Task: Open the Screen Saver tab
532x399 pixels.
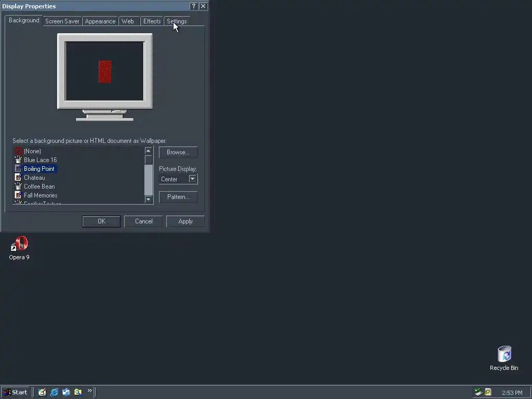Action: (62, 21)
